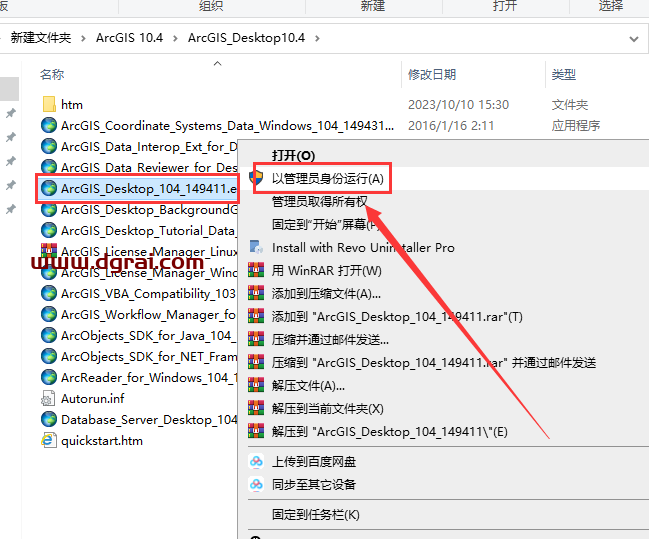Click the ArcGIS_Desktop_Tutorial_Data globe icon
This screenshot has width=649, height=539.
tap(49, 230)
